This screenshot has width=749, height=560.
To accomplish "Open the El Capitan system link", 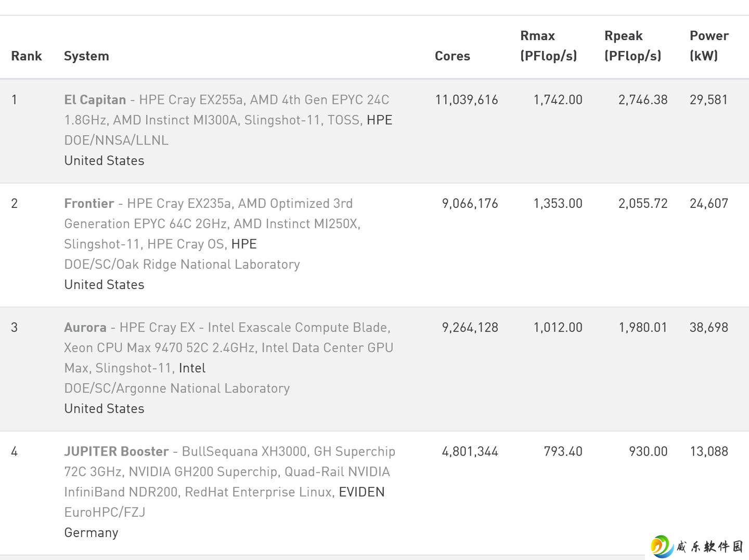I will 95,99.
